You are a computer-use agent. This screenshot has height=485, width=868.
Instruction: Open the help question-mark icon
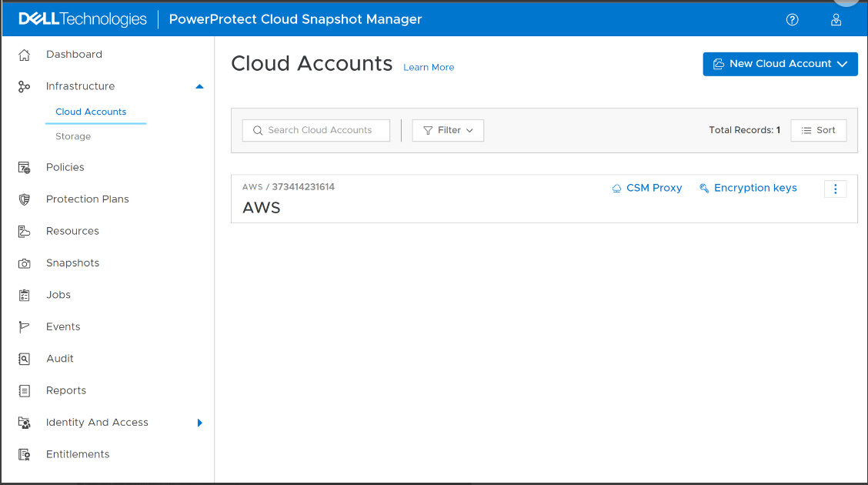[x=792, y=20]
